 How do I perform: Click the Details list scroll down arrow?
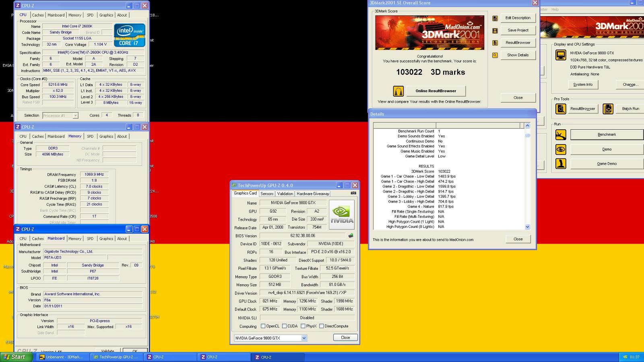click(x=527, y=227)
